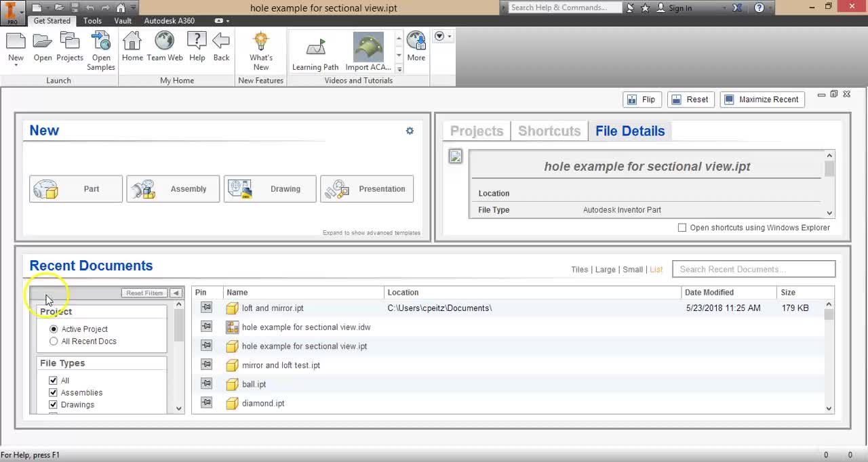The height and width of the screenshot is (462, 868).
Task: Click the help question mark in title bar
Action: coord(759,8)
